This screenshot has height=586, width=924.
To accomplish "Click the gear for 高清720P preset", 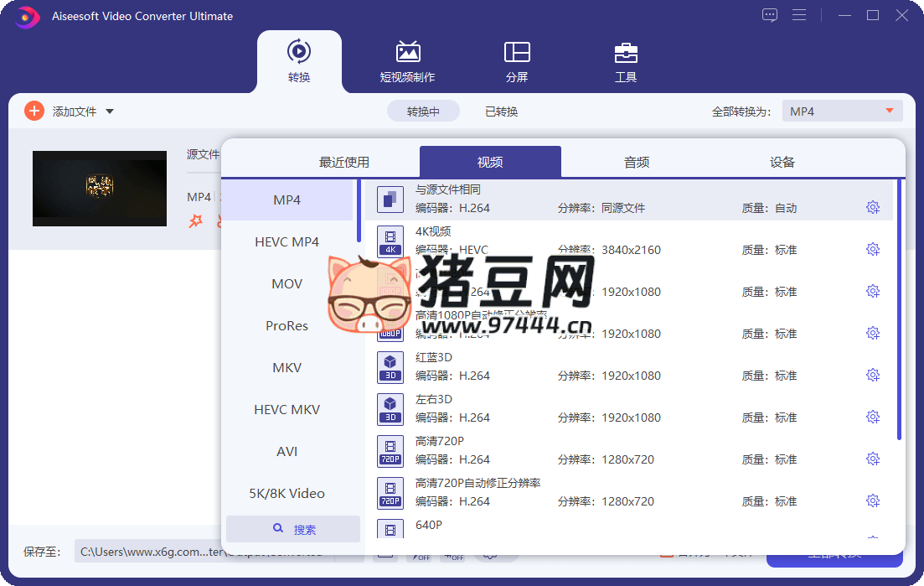I will click(x=873, y=459).
